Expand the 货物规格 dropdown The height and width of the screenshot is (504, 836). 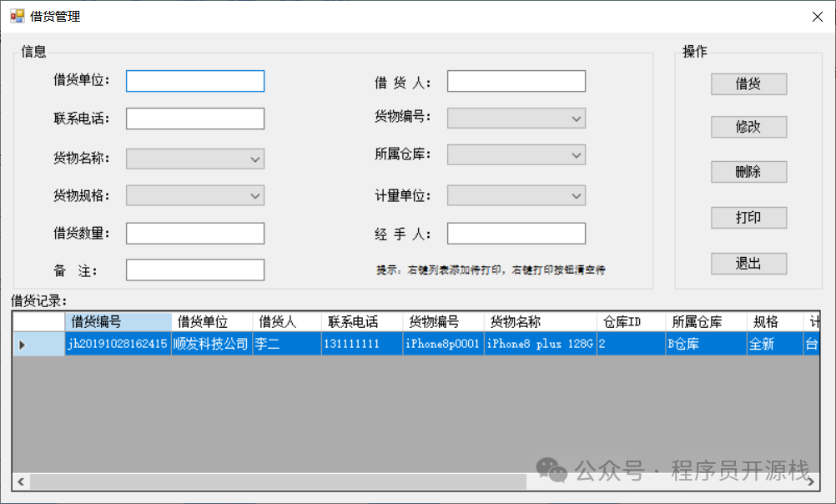pos(195,195)
